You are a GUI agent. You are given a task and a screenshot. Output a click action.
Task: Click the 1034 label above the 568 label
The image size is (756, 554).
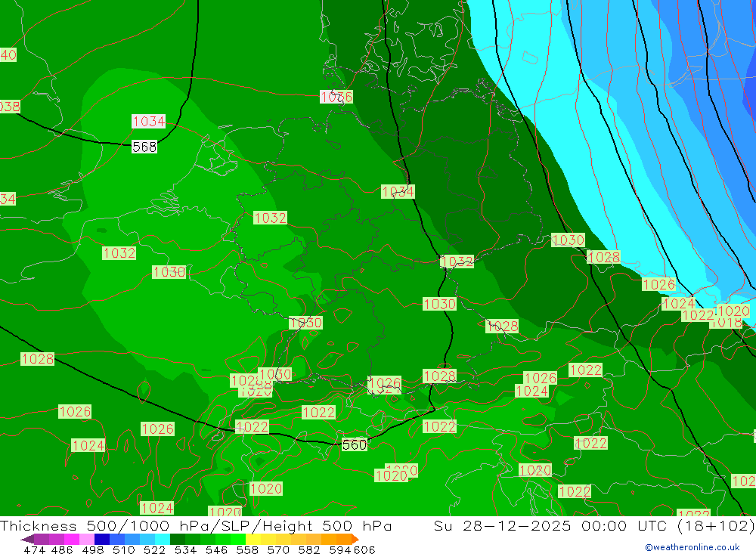(x=148, y=121)
